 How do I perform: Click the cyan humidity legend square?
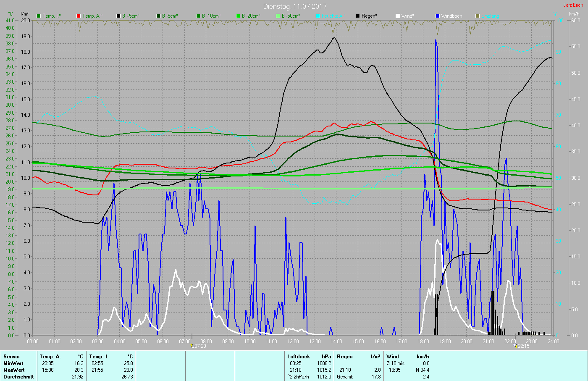coord(318,16)
